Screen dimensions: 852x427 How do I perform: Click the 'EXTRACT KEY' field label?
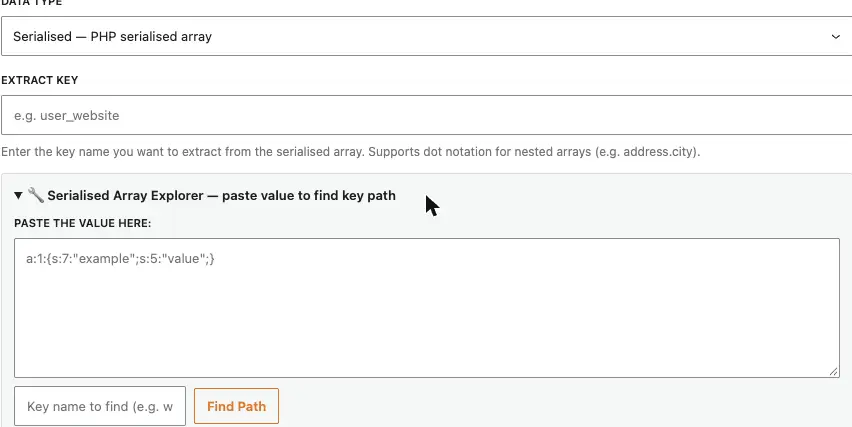pos(40,80)
